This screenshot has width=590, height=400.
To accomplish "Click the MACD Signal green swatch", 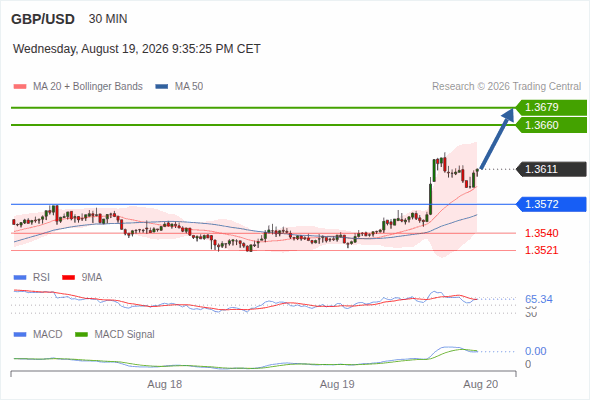I will [81, 335].
